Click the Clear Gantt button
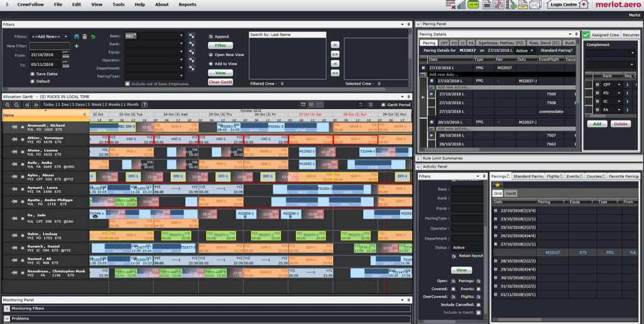Viewport: 644px width, 324px height. point(220,82)
